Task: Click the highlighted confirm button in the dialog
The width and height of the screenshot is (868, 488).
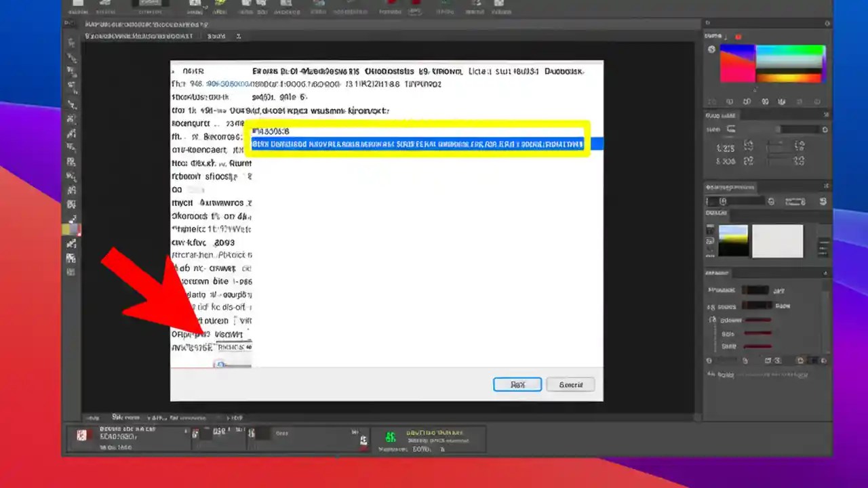Action: pos(517,384)
